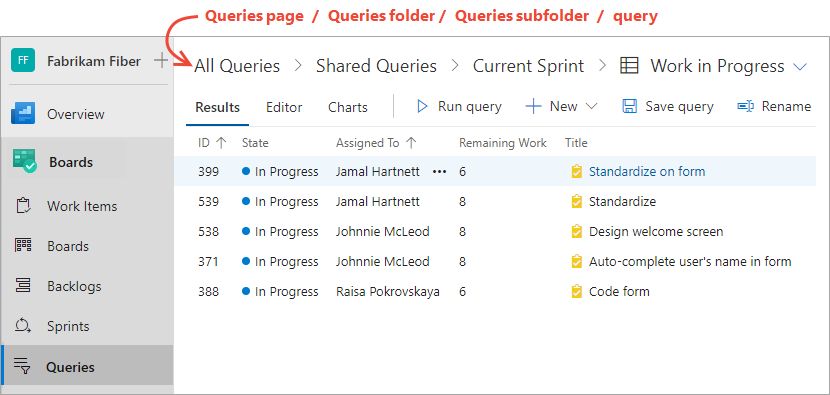Click the Work in Progress query name

point(717,66)
